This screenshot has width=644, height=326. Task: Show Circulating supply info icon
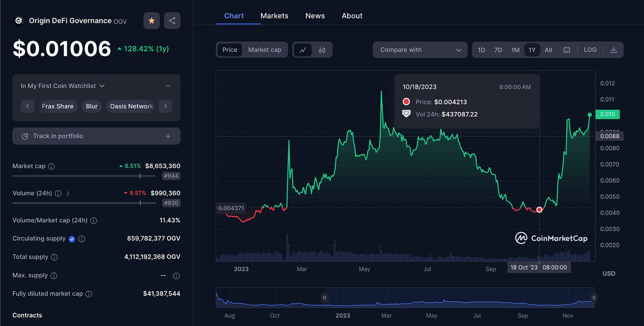pyautogui.click(x=82, y=239)
